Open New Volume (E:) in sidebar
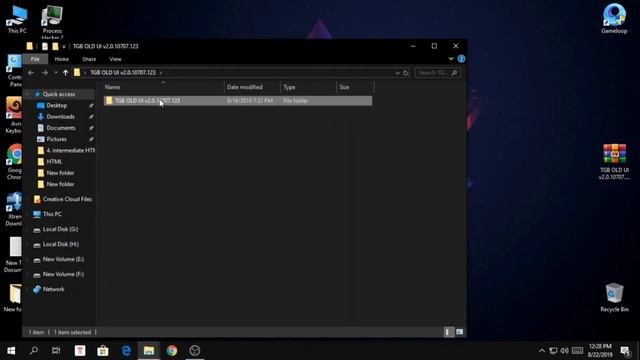 [63, 259]
